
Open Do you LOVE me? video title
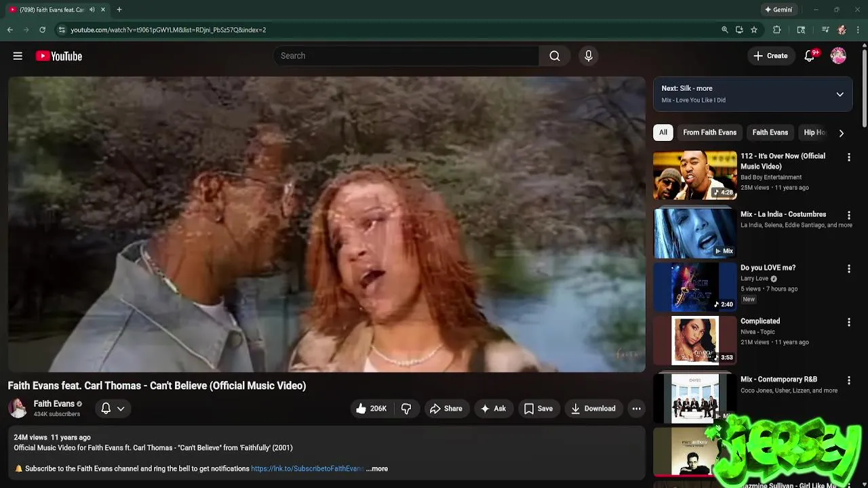[768, 268]
